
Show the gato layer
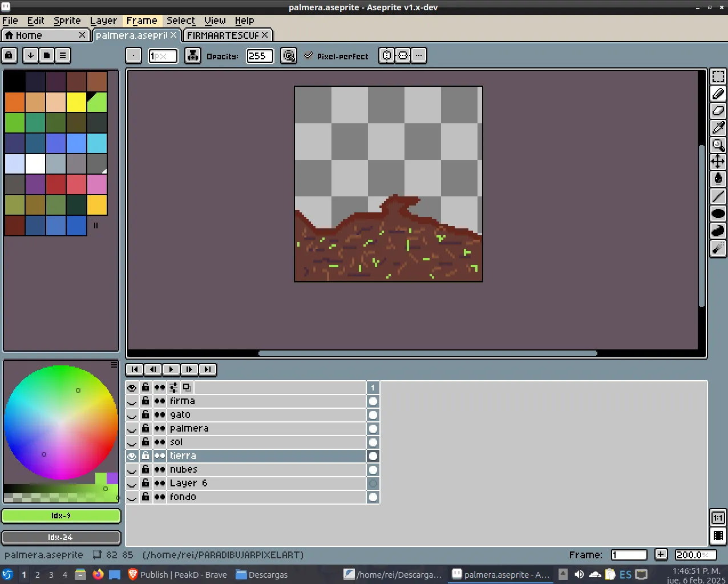pos(132,415)
